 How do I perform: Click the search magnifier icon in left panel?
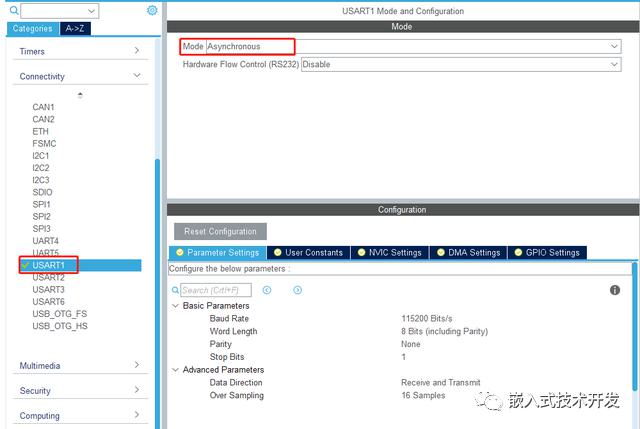coord(14,10)
